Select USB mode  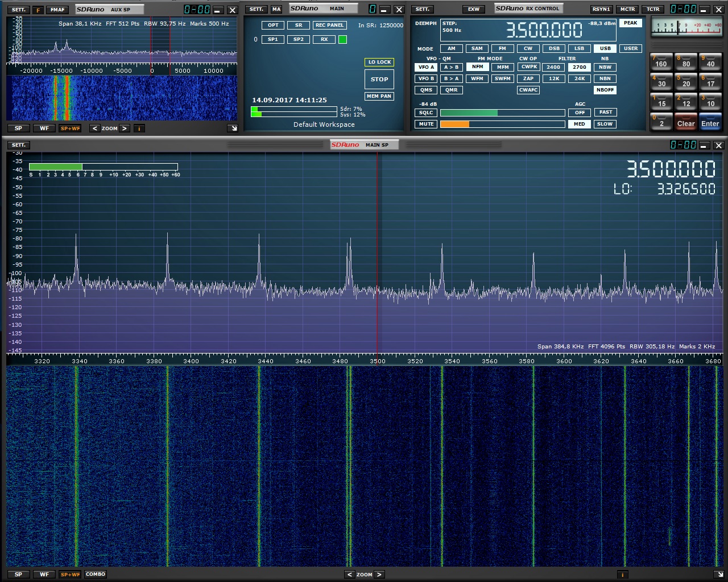[605, 48]
